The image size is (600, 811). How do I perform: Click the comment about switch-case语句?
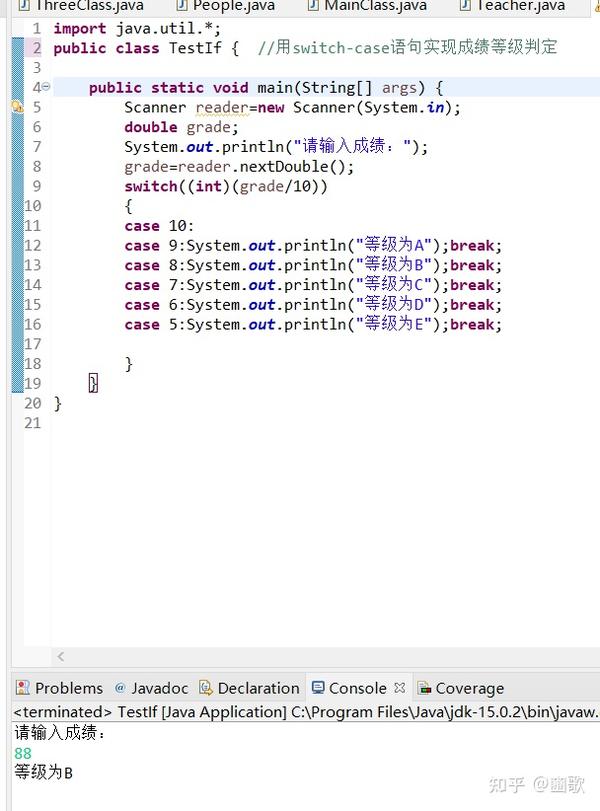(x=408, y=48)
